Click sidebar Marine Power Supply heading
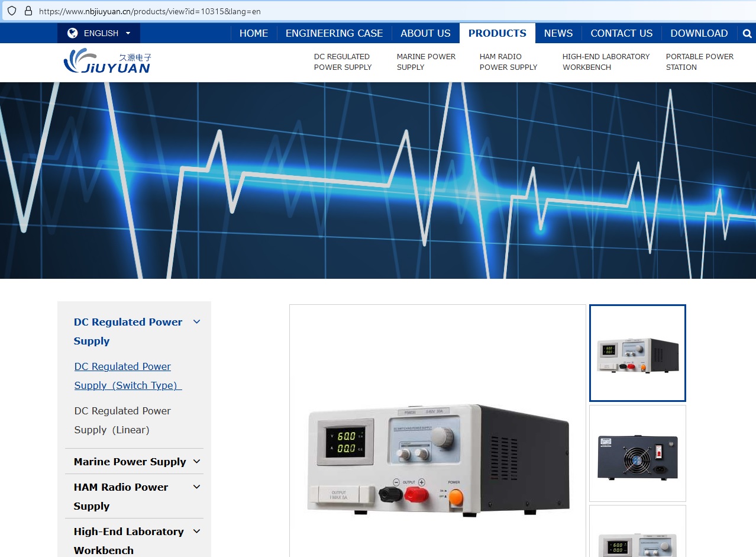This screenshot has width=756, height=557. [x=130, y=462]
